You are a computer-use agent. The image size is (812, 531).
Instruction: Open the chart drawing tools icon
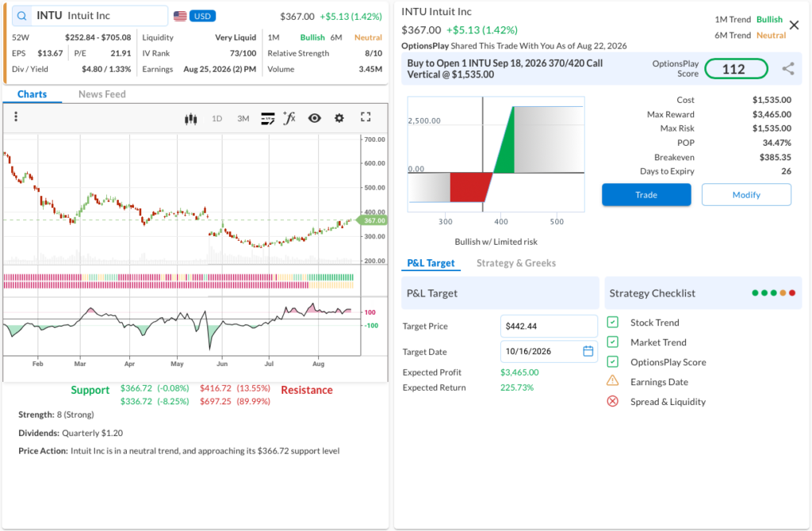pyautogui.click(x=268, y=119)
